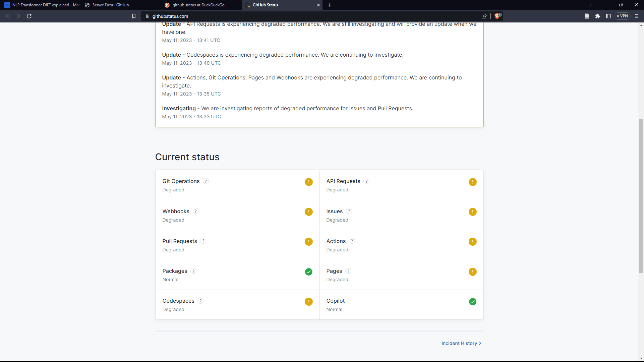Share this page via share icon
The image size is (644, 362).
click(x=484, y=16)
